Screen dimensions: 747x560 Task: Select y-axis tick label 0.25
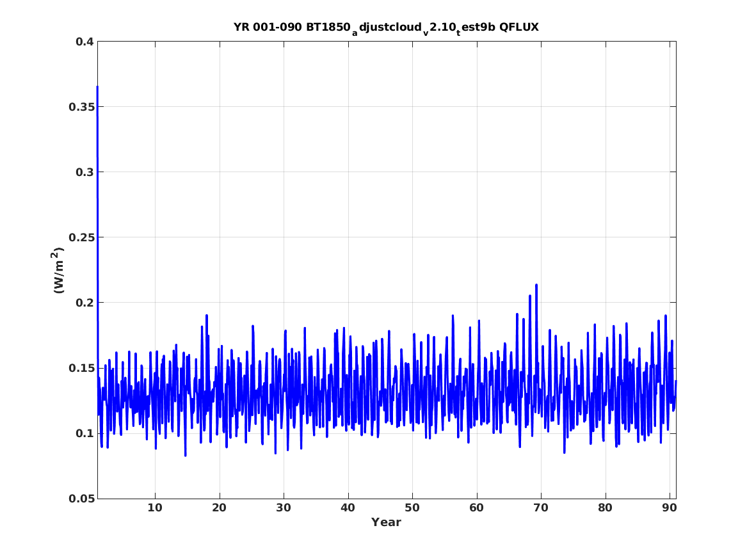81,237
